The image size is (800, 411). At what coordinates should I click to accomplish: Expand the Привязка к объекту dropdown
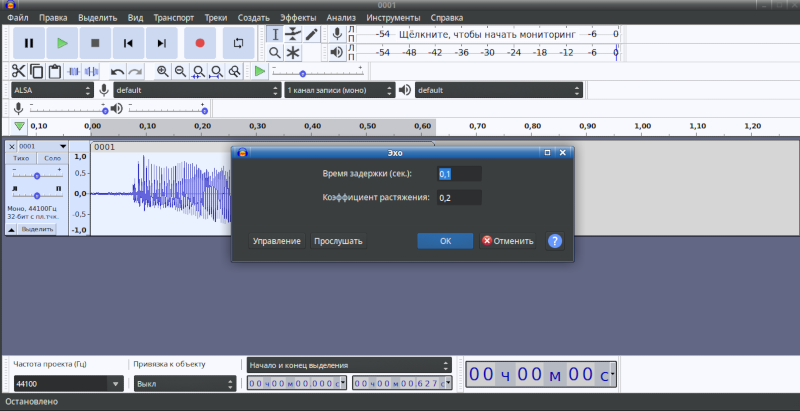(x=183, y=383)
